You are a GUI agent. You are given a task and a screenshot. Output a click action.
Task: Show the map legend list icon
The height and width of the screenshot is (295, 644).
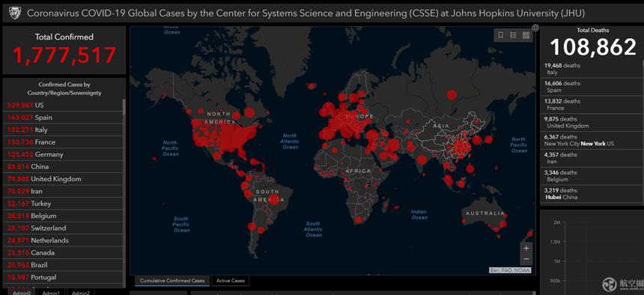pos(513,35)
